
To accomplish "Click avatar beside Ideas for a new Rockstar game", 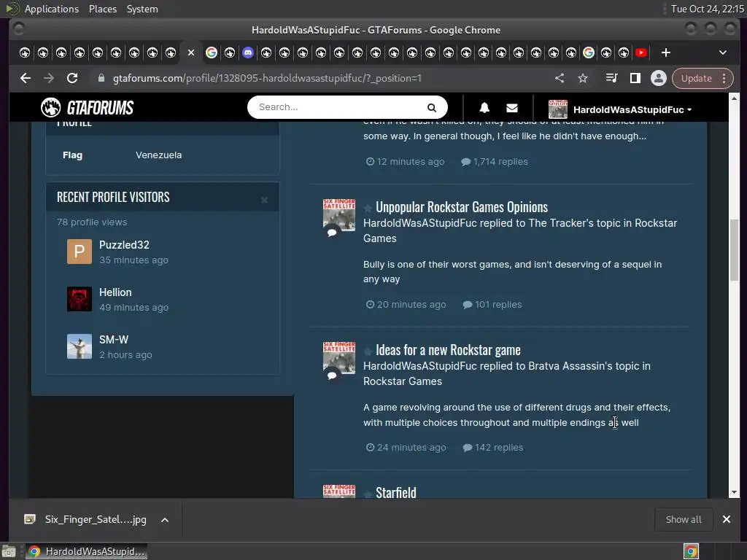I will point(339,358).
